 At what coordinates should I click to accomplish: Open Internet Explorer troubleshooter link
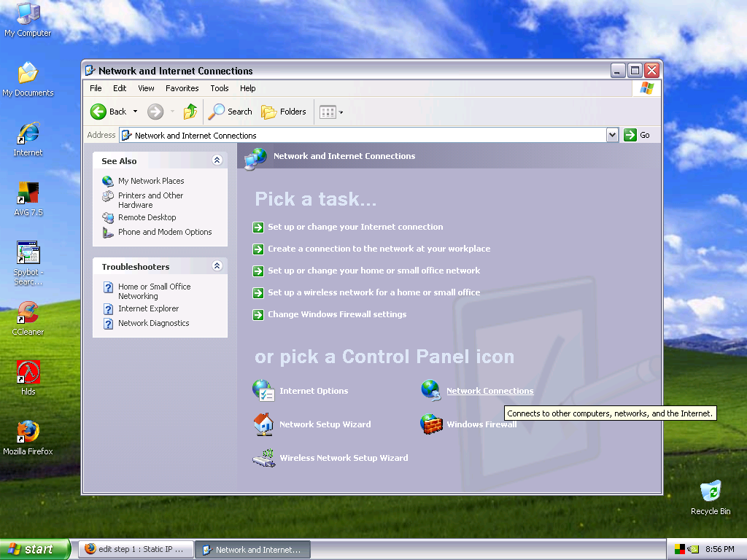coord(149,308)
